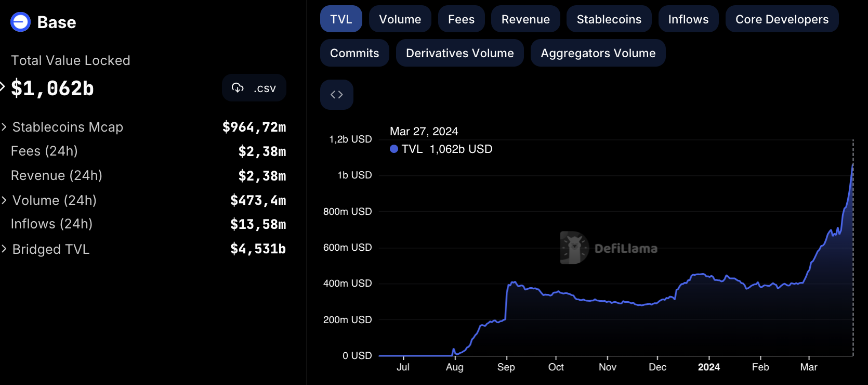Viewport: 868px width, 385px height.
Task: Toggle the Stablecoins chart metric
Action: 609,19
